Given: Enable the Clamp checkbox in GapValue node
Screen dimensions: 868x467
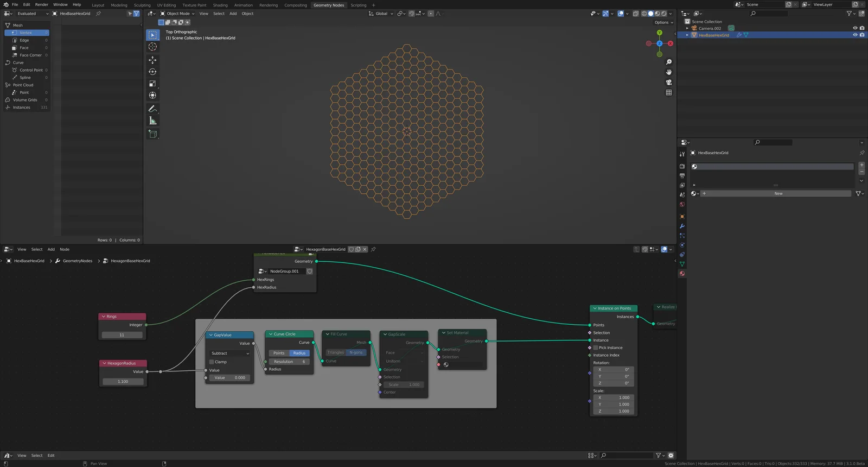Looking at the screenshot, I should coord(212,362).
